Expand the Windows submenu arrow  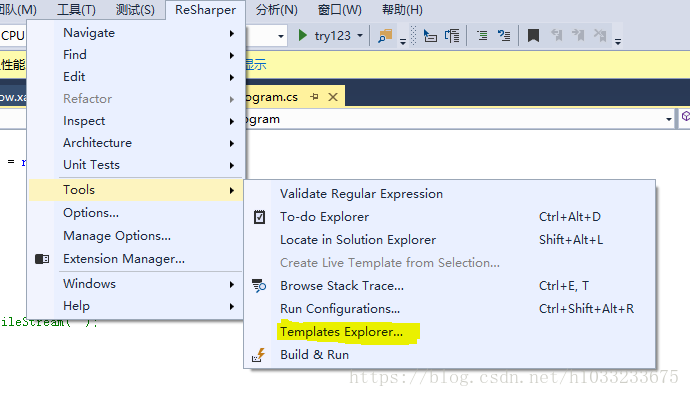[x=231, y=285]
